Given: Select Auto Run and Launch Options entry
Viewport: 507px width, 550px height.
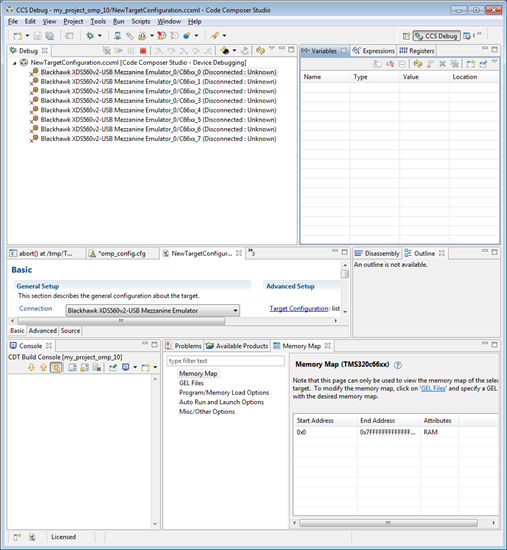Looking at the screenshot, I should tap(221, 402).
